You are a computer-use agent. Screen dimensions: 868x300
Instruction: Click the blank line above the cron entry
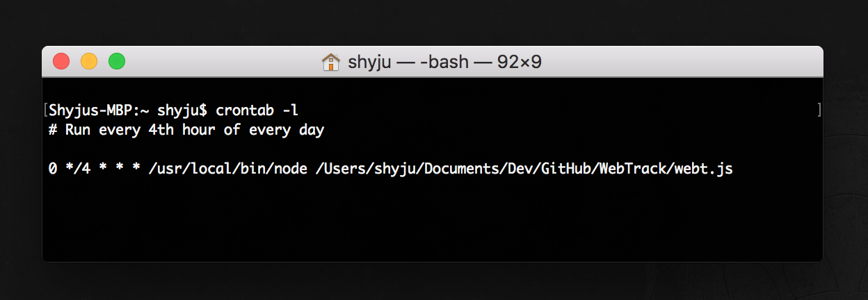(431, 150)
